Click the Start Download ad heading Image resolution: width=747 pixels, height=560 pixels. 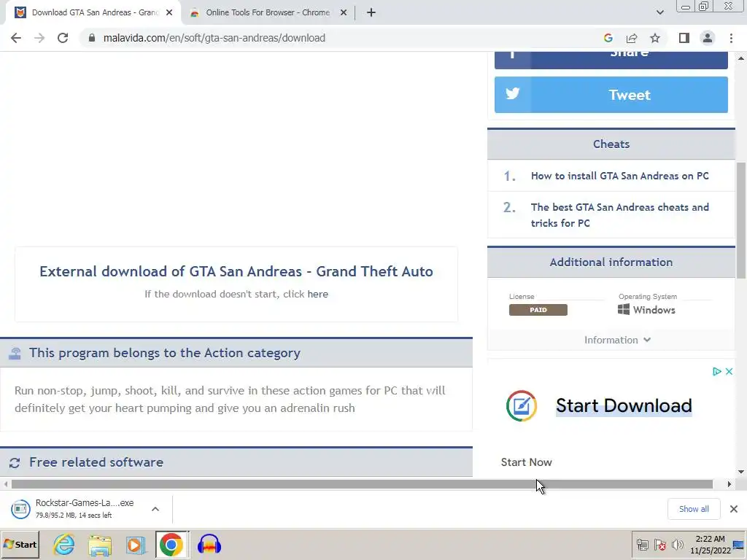point(624,405)
